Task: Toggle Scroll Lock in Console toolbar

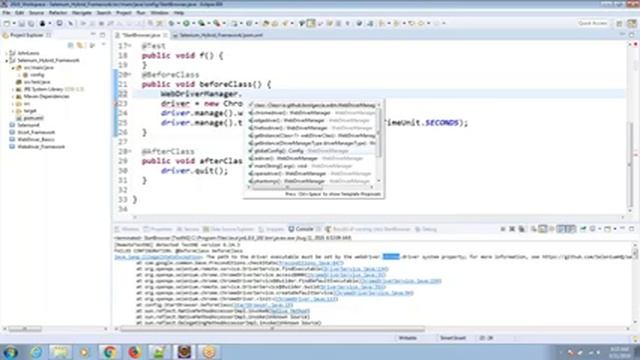Action: pos(542,229)
